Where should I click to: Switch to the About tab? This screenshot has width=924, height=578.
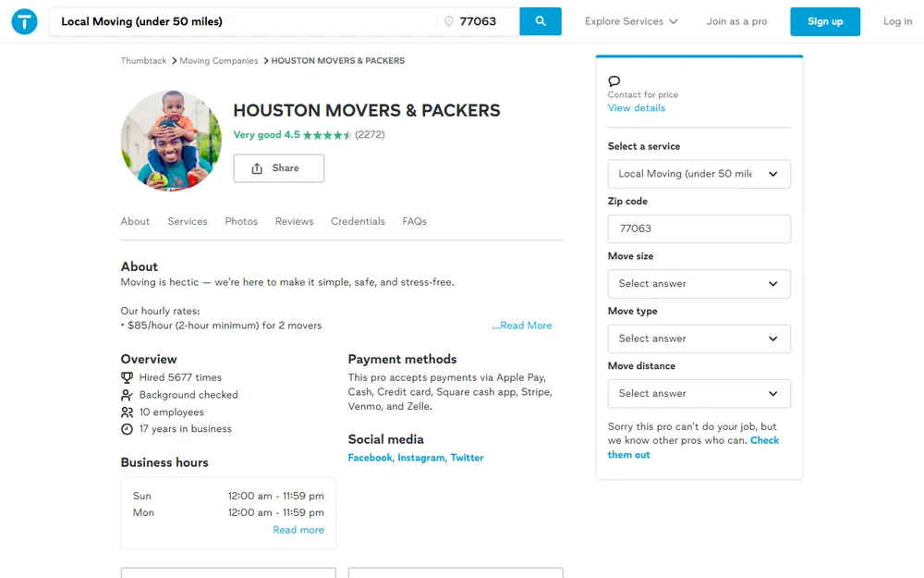click(x=135, y=221)
